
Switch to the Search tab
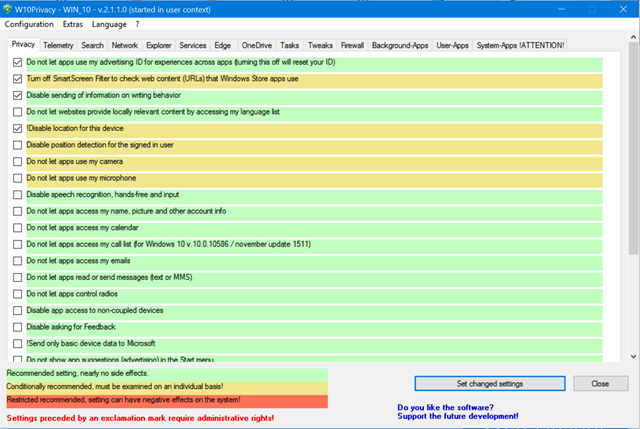tap(92, 45)
